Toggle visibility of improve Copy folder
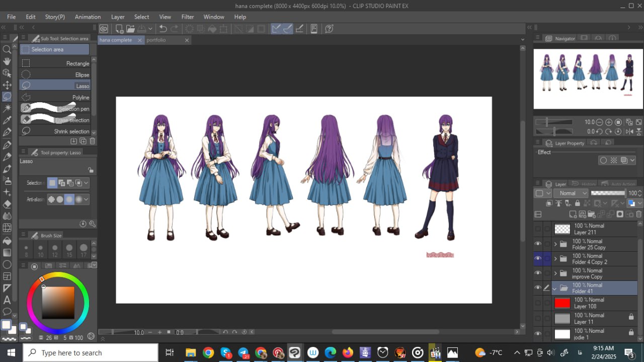 click(x=538, y=273)
